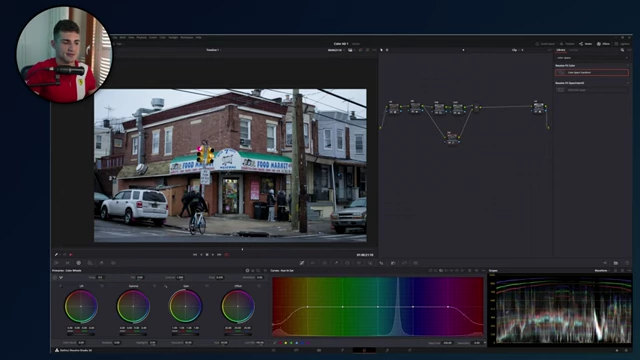Switch to Settings tab beside Library

click(574, 50)
